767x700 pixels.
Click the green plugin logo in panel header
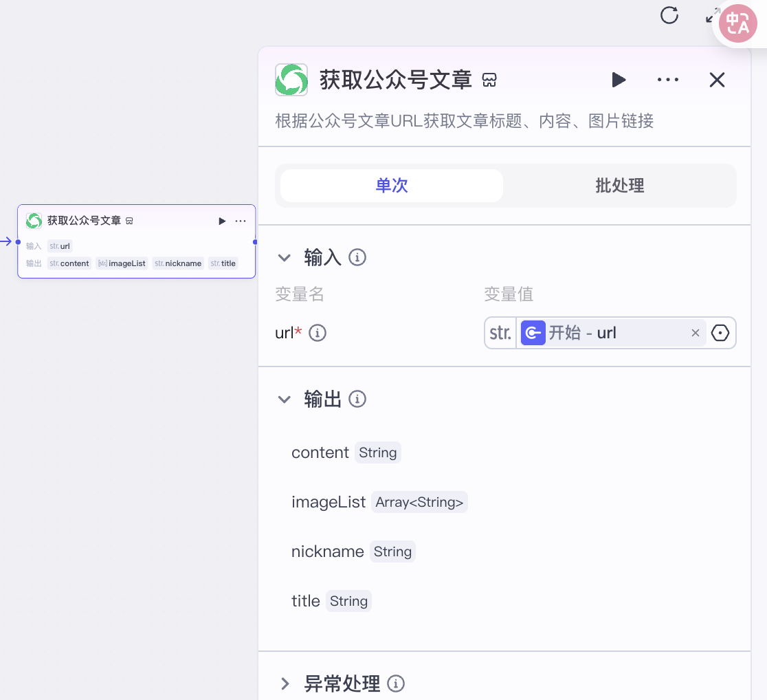click(x=291, y=80)
